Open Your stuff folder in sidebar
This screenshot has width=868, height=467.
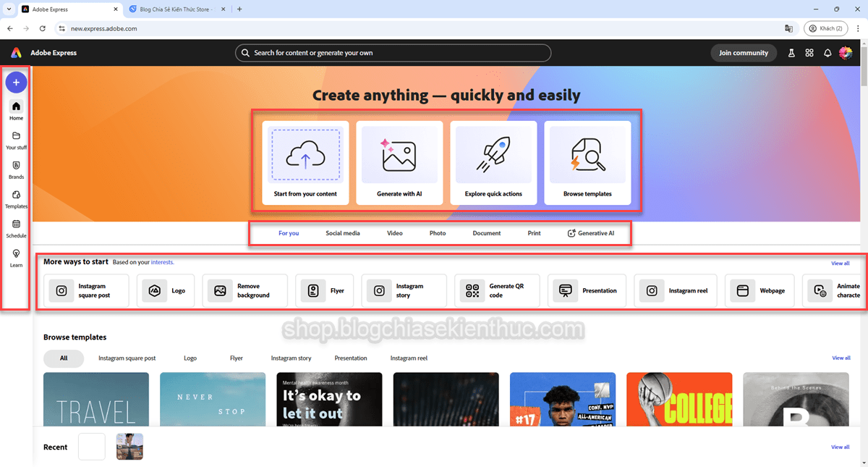pyautogui.click(x=16, y=140)
